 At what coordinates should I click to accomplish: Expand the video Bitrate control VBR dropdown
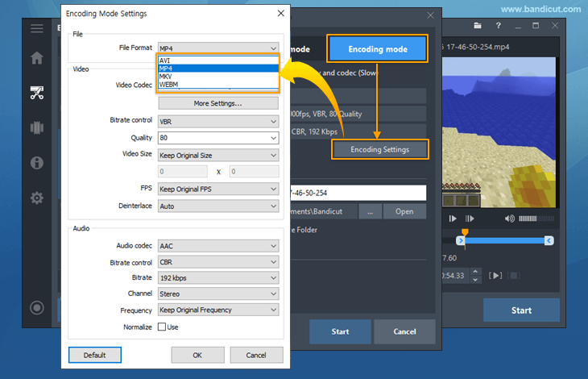coord(218,122)
